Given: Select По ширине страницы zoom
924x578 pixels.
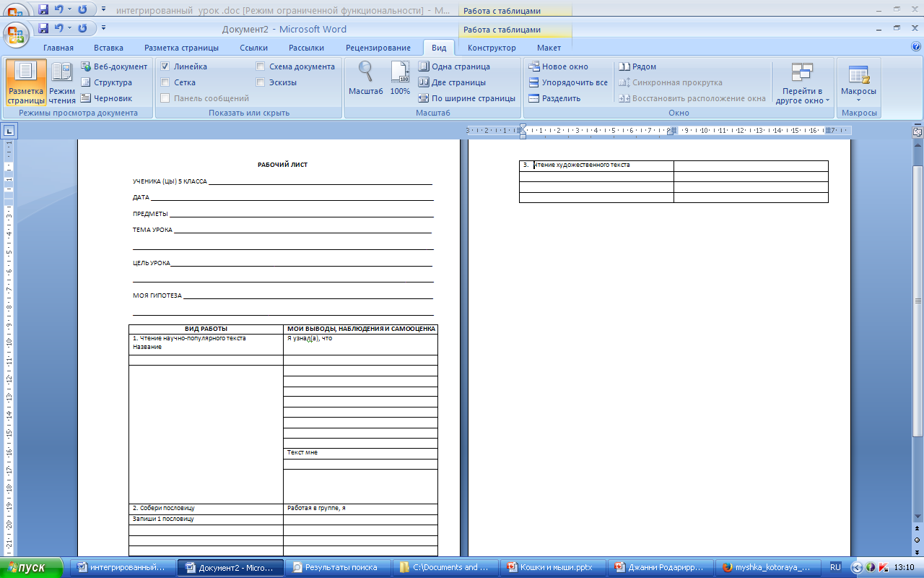Looking at the screenshot, I should click(468, 98).
